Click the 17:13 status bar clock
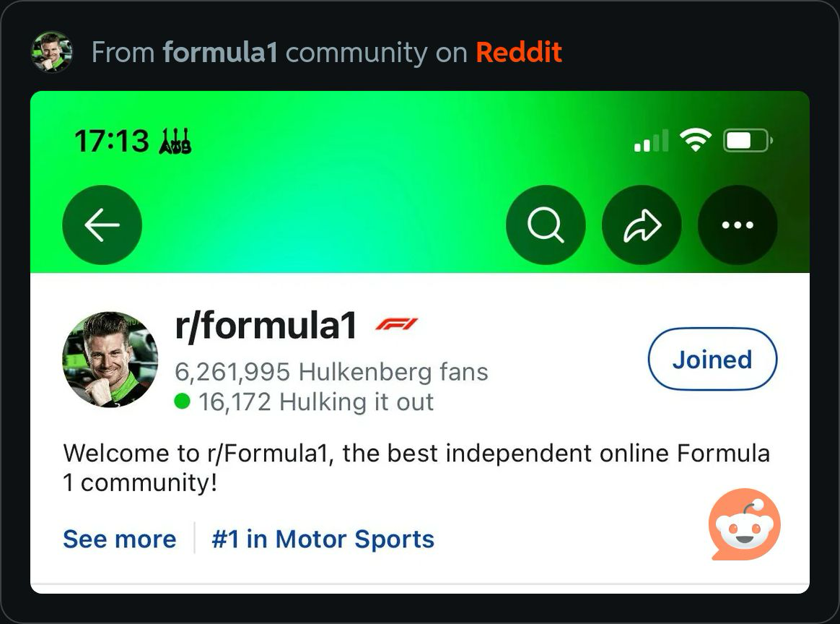The height and width of the screenshot is (624, 840). click(111, 140)
